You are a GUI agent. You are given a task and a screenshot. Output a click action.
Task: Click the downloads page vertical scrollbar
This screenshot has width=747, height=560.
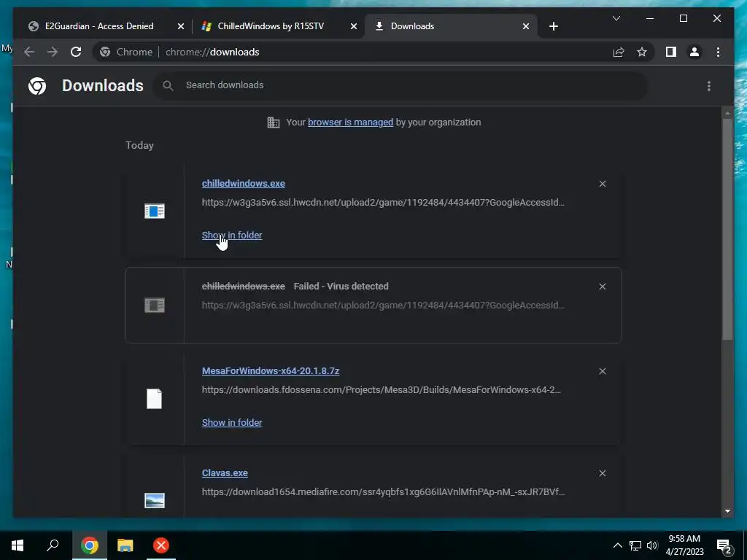[727, 228]
